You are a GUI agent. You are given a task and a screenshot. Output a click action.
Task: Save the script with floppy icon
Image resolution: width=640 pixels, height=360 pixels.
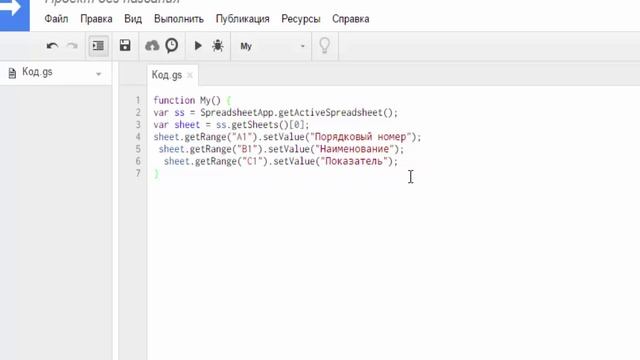(x=125, y=45)
